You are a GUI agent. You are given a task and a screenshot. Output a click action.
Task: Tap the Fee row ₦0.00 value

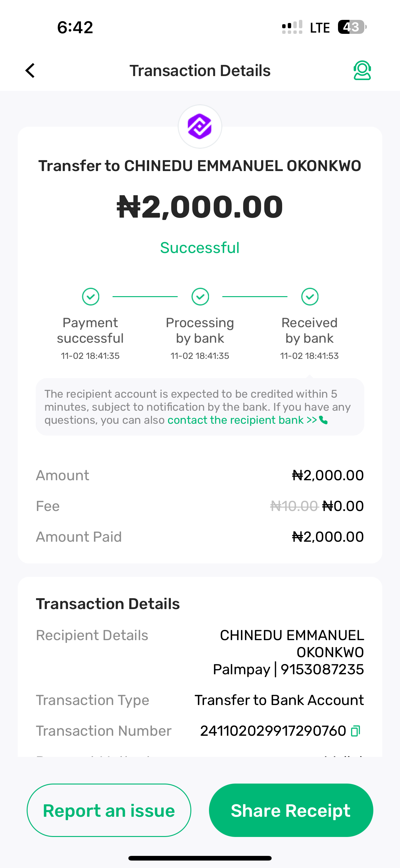coord(343,506)
